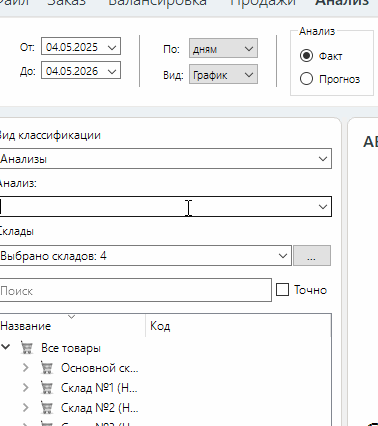Open the Заказ menu
This screenshot has width=378, height=426.
coord(66,3)
